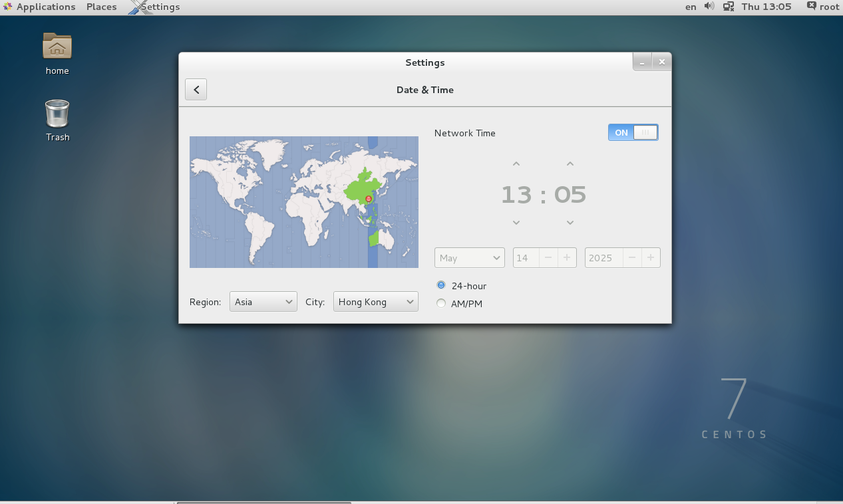Click minus to decrease the year 2025
The width and height of the screenshot is (843, 504).
click(x=633, y=257)
